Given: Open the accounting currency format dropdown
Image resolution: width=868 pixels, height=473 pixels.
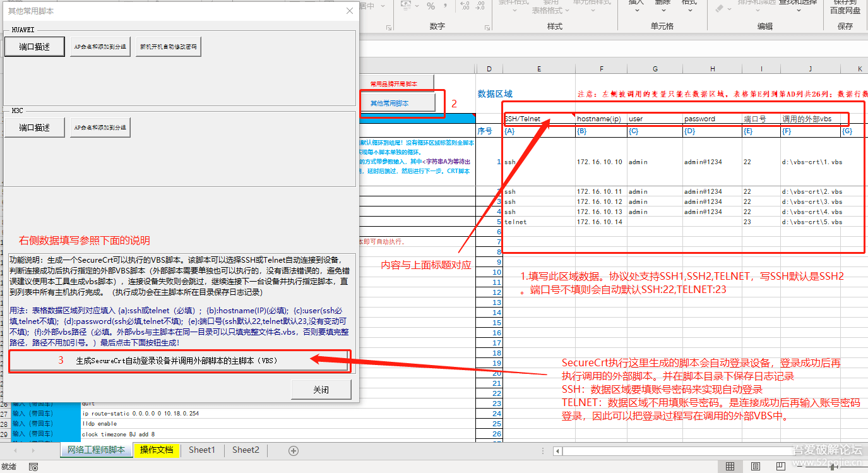Looking at the screenshot, I should (x=417, y=6).
